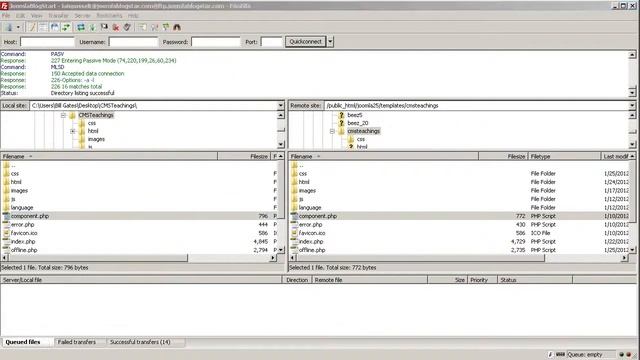
Task: Click the Port input field
Action: pyautogui.click(x=271, y=42)
